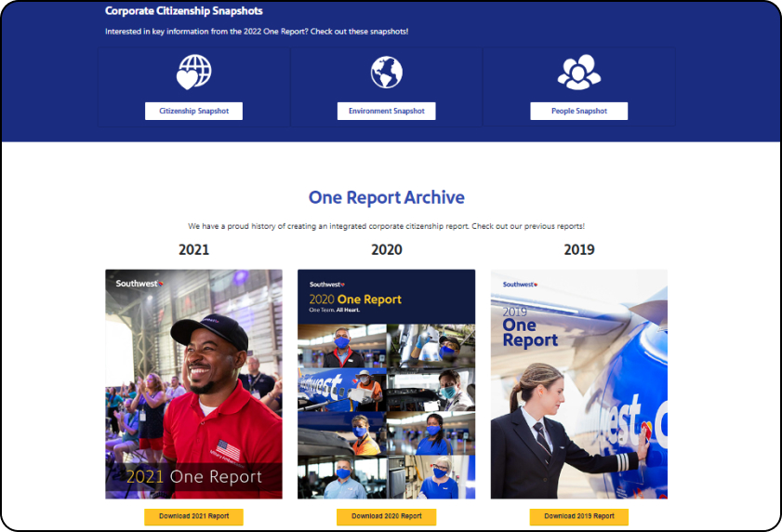Open the 2021 One Report cover thumbnail

(194, 384)
